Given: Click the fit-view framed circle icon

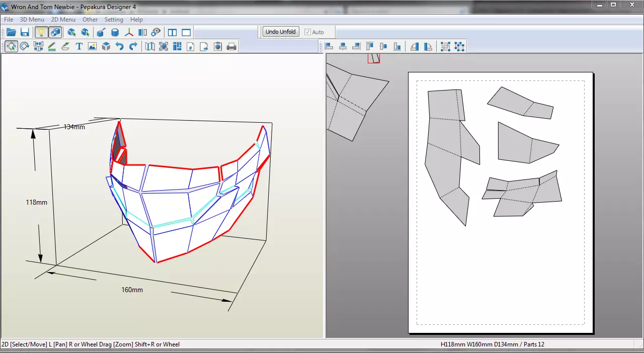Looking at the screenshot, I should click(164, 47).
